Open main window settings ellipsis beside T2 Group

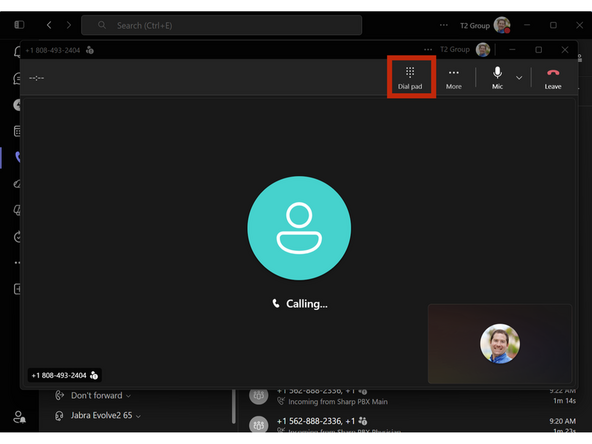[x=444, y=25]
